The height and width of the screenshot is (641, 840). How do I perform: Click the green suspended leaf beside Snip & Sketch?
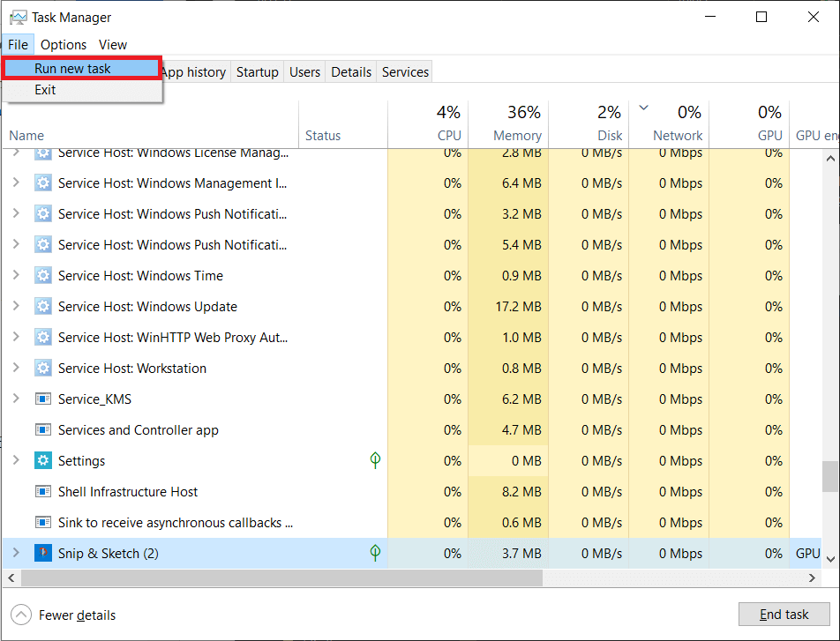tap(375, 553)
